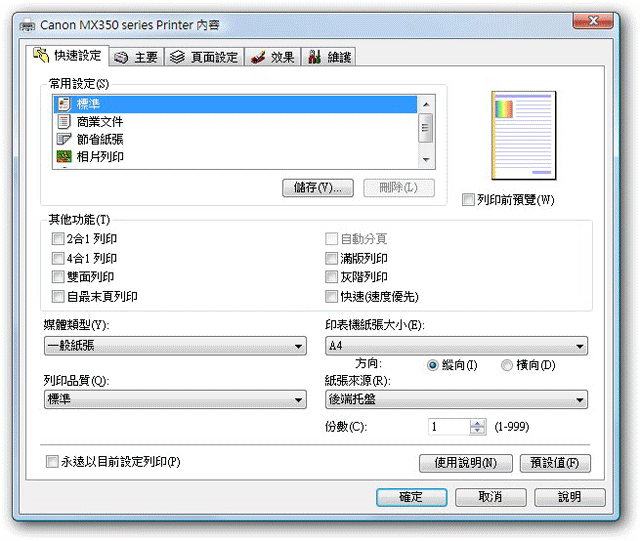Click scroll-down arrow of settings list

click(426, 160)
